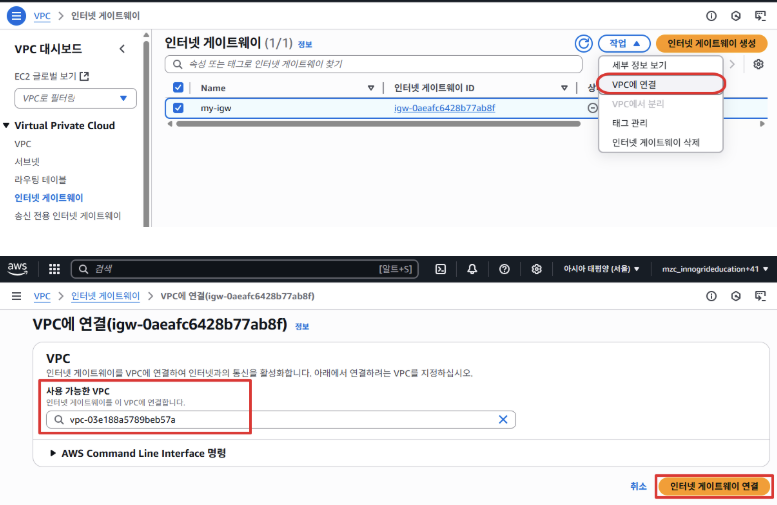Screen dimensions: 777x505
Task: Open the services grid icon
Action: tap(55, 269)
